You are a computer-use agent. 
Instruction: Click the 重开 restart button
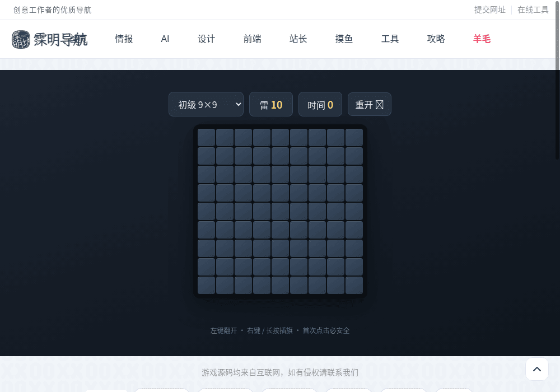[370, 104]
